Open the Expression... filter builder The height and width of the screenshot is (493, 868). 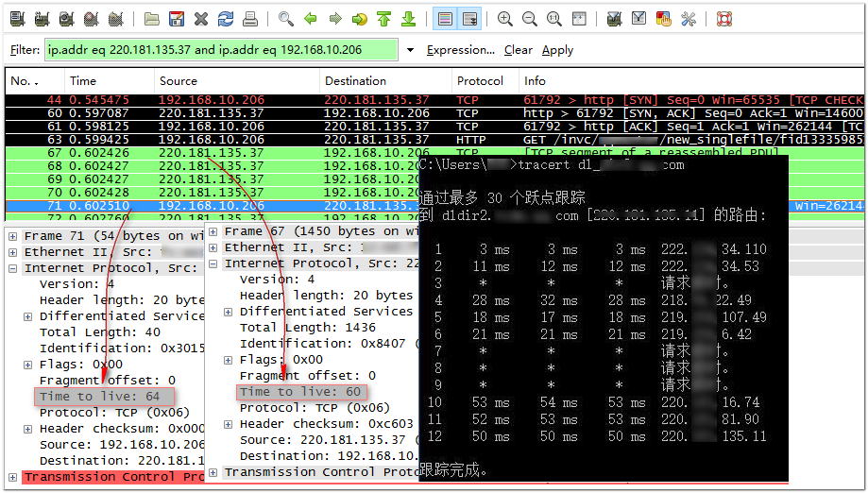[461, 50]
